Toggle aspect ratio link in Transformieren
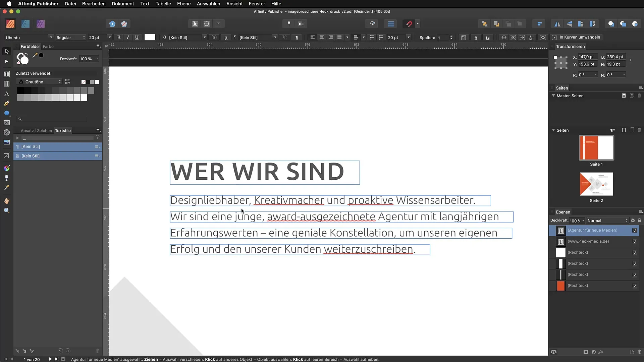This screenshot has width=644, height=362. tap(631, 60)
